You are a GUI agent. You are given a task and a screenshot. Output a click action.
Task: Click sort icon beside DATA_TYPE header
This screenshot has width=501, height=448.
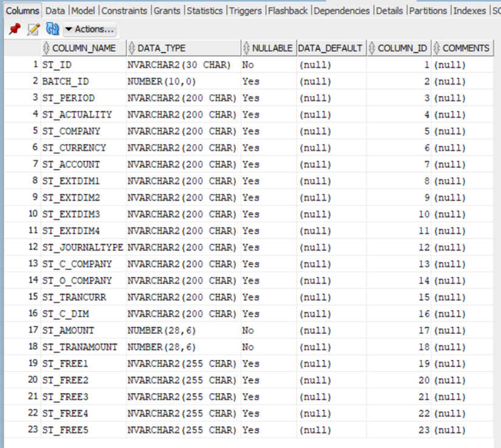point(132,48)
